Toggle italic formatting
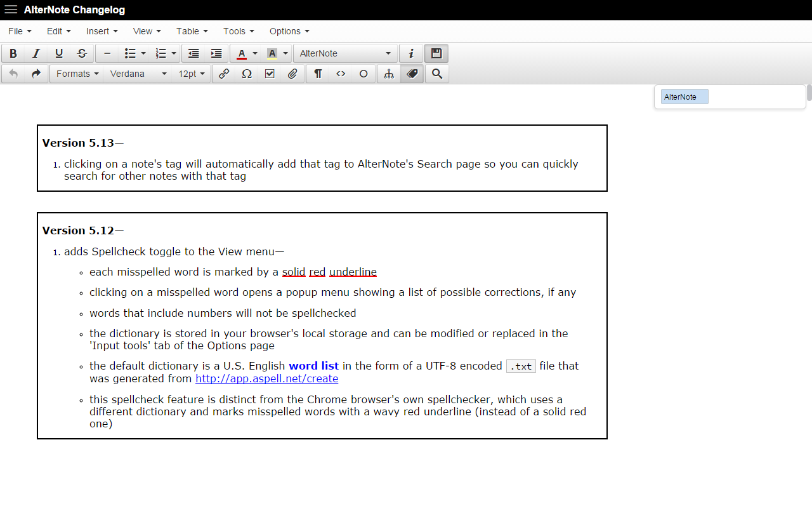Screen dimensions: 812x508 (36, 53)
